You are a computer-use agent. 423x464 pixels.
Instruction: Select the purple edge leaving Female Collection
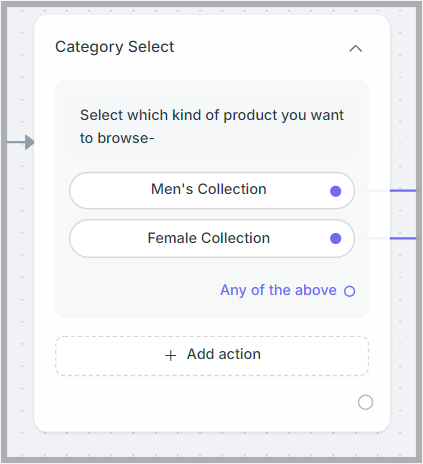pyautogui.click(x=403, y=238)
